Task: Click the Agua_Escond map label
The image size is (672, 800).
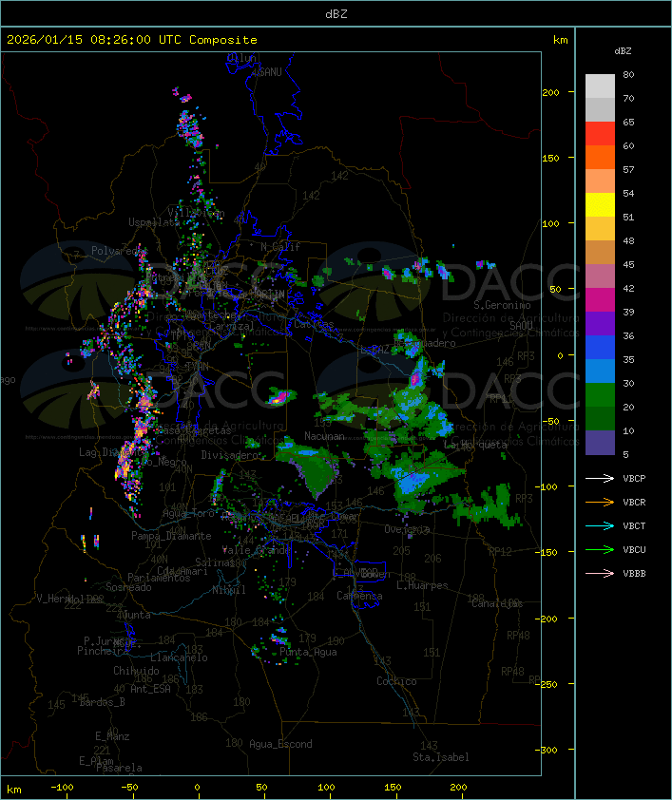Action: [x=280, y=744]
